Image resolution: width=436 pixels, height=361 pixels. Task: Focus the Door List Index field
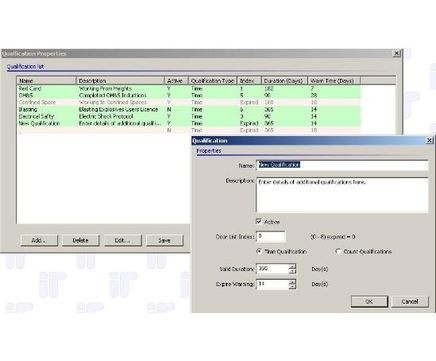[271, 236]
